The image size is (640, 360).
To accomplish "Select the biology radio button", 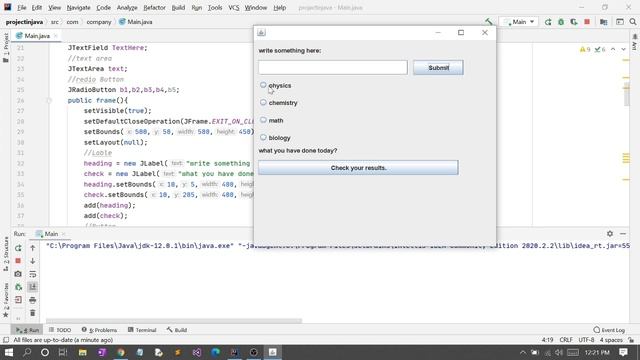I will pos(263,138).
